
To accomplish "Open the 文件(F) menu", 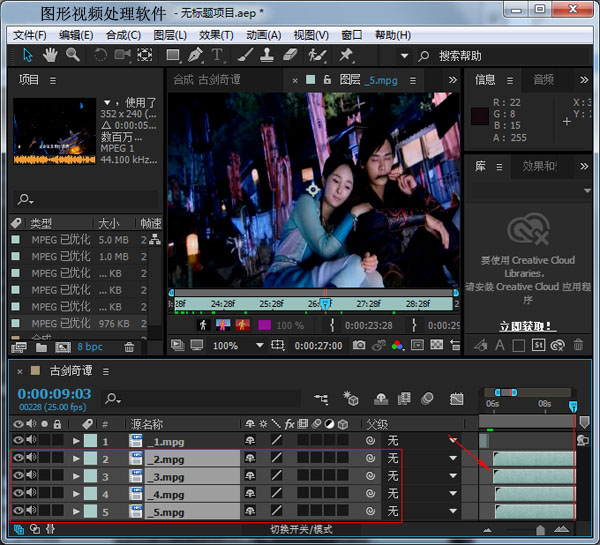I will pyautogui.click(x=29, y=35).
